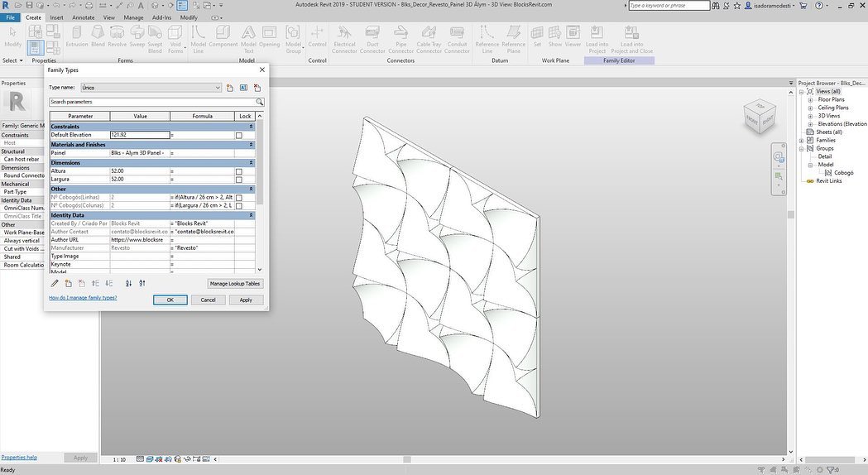Click the Altura value 52.00
868x475 pixels.
click(140, 171)
